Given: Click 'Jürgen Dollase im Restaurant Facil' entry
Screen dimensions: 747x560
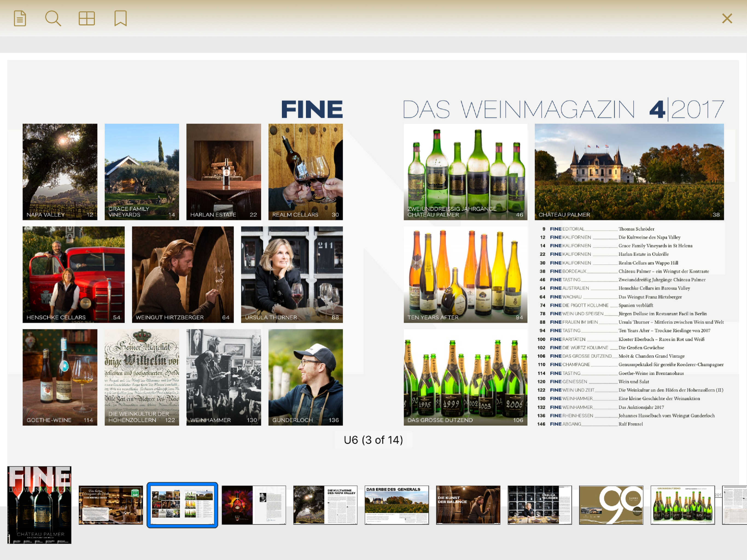Looking at the screenshot, I should coord(663,314).
